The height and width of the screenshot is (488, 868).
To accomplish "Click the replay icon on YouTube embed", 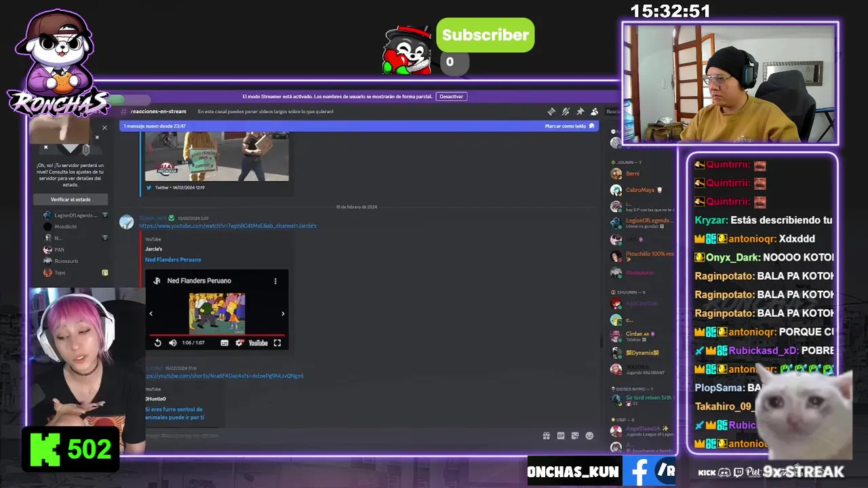I will pyautogui.click(x=157, y=343).
